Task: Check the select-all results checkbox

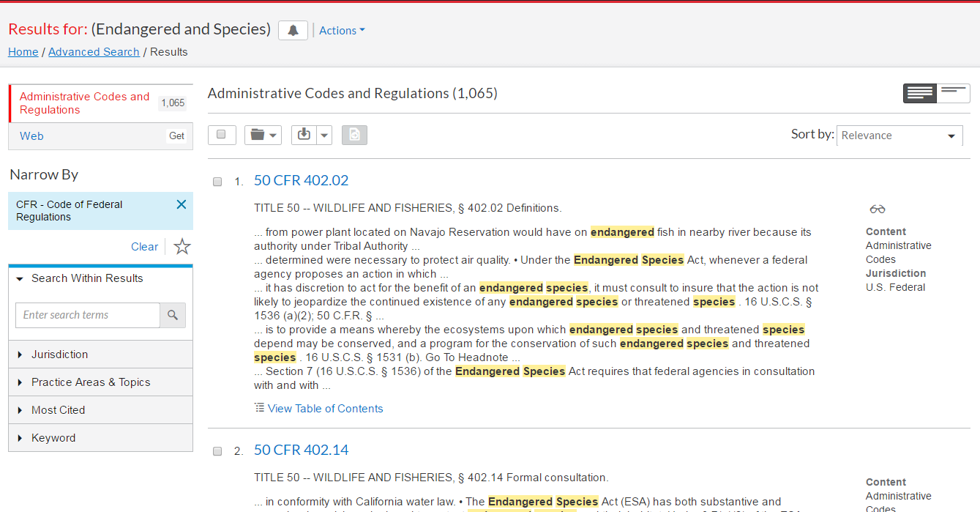Action: coord(222,135)
